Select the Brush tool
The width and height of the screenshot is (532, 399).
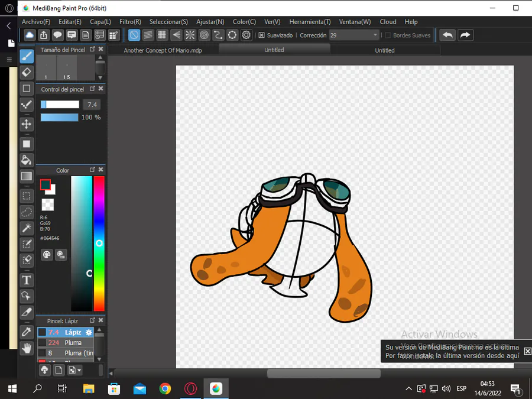point(27,56)
